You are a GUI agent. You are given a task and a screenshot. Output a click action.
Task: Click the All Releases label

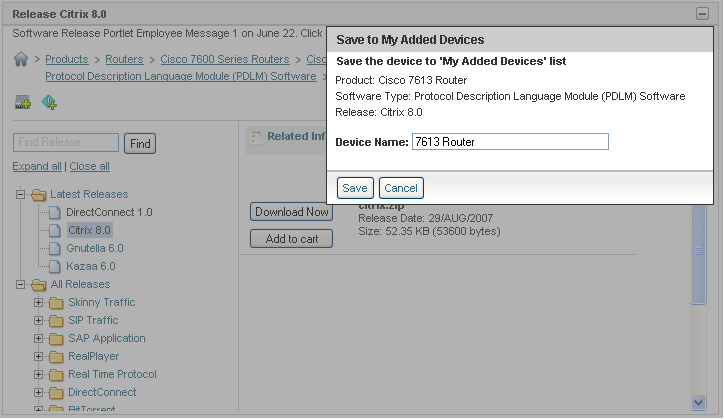click(x=80, y=284)
